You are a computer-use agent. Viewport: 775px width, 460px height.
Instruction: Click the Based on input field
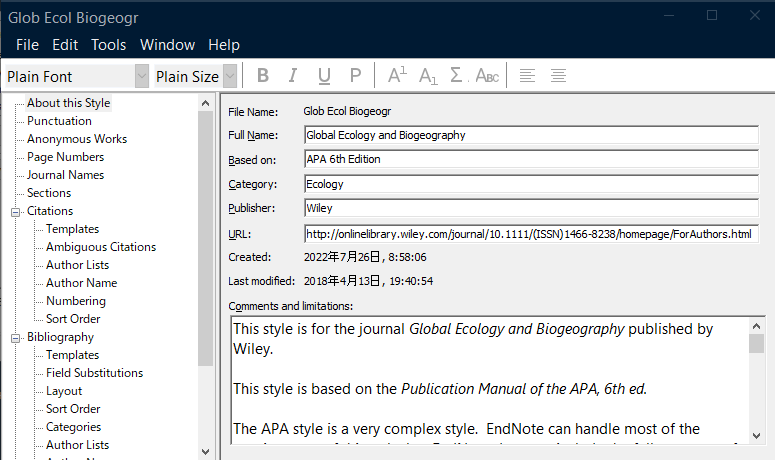pos(531,159)
